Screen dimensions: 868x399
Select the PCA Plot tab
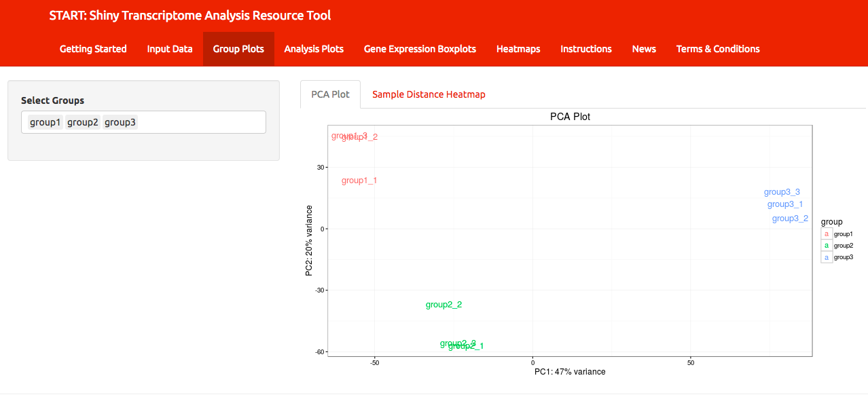point(330,94)
